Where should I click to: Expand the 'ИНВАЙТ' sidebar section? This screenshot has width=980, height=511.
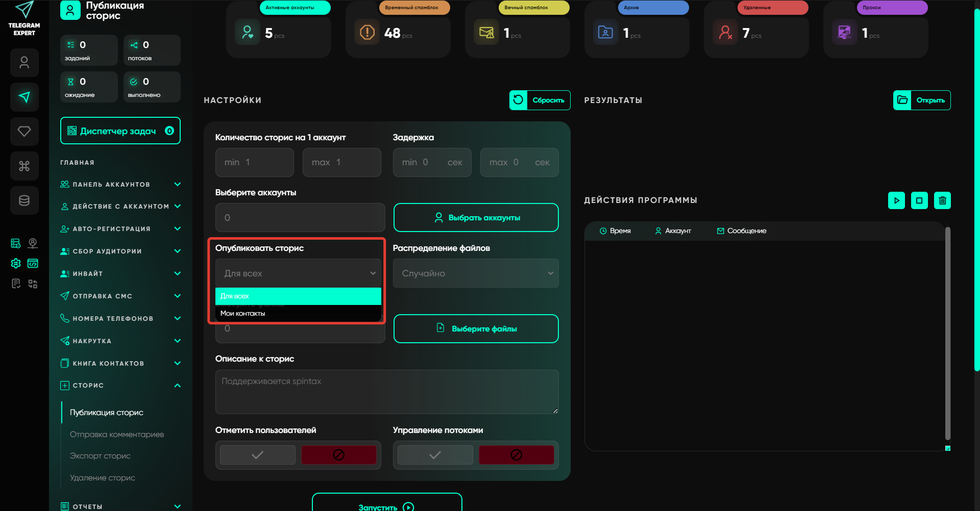120,274
